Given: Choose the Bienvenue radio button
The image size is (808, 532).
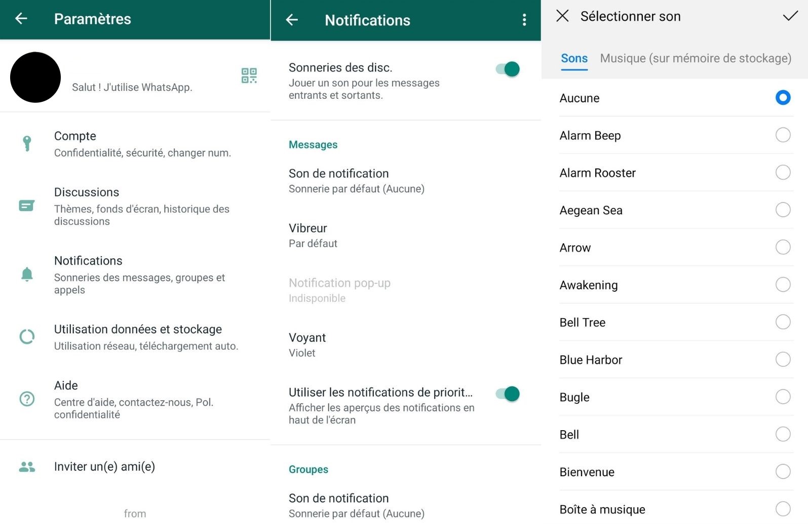Looking at the screenshot, I should click(x=783, y=472).
